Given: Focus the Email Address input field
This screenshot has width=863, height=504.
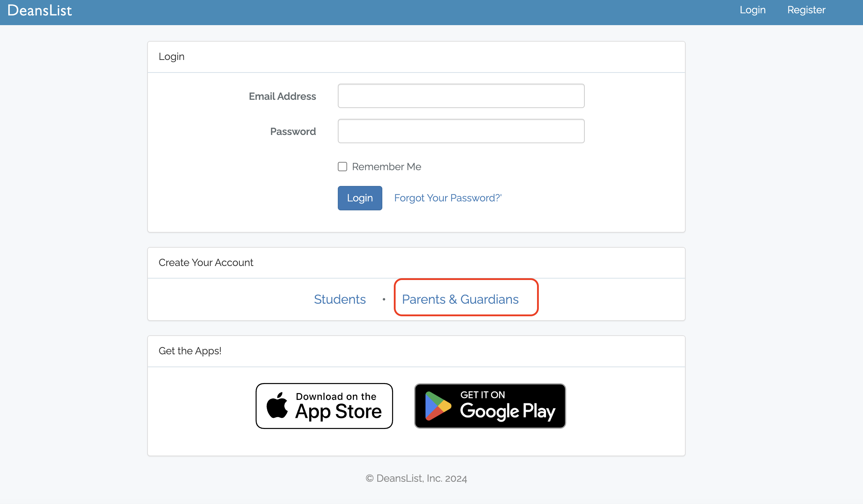Looking at the screenshot, I should click(x=461, y=96).
